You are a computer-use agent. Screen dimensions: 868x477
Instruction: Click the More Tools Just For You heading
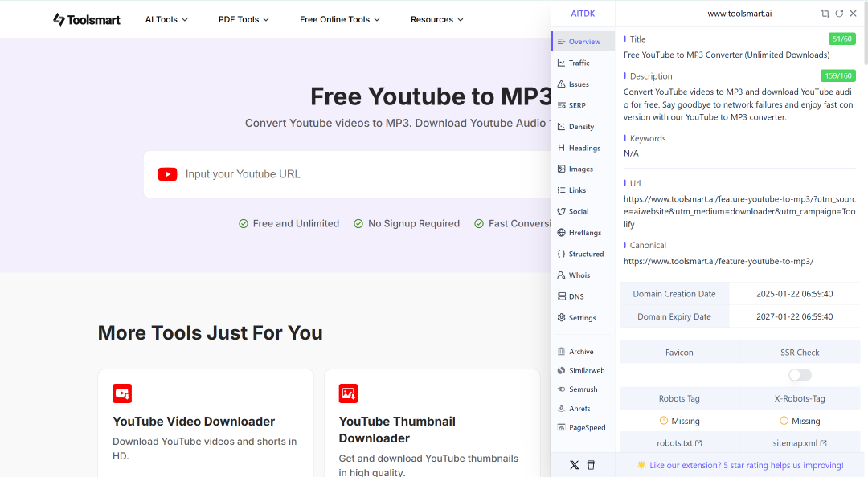point(211,333)
